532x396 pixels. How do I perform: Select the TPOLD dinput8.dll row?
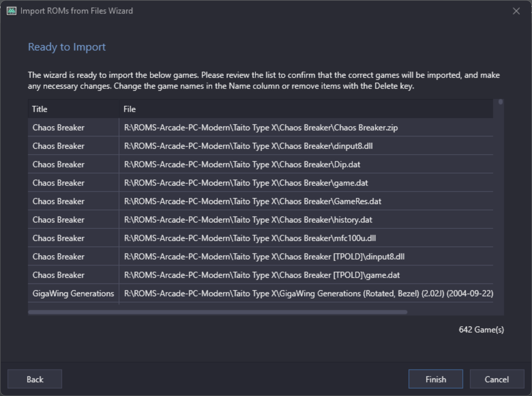click(x=264, y=257)
